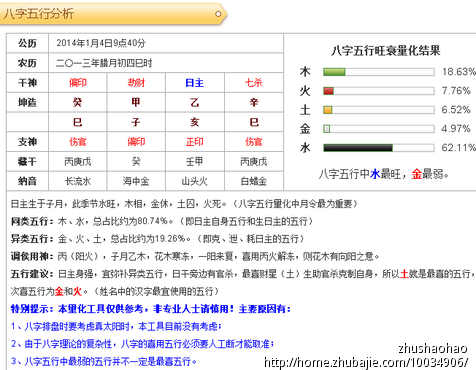This screenshot has height=370, width=476.
Task: Click the 6.52% value
Action: (456, 110)
